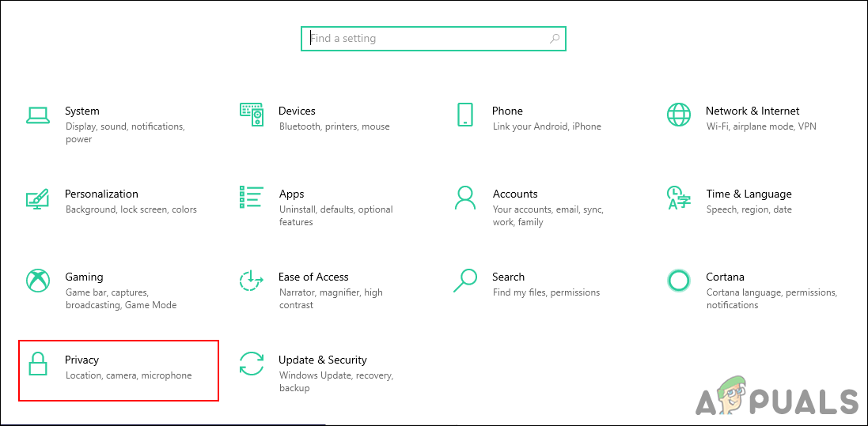Click the Search magnifying glass category icon
The image size is (868, 426).
pos(465,281)
